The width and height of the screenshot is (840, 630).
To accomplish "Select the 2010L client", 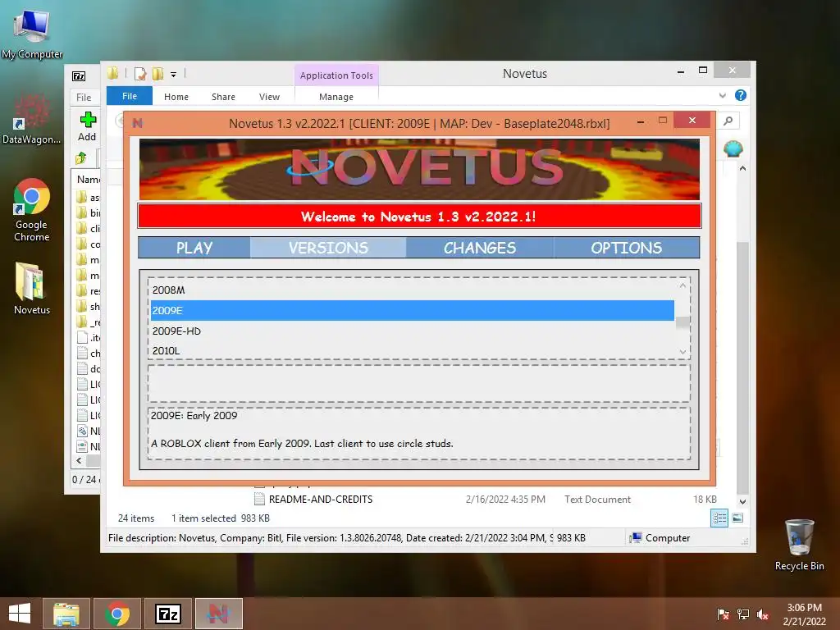I will click(412, 350).
